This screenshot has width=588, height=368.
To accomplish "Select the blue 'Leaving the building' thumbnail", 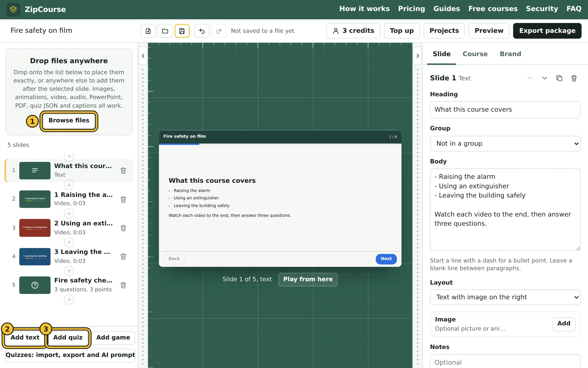I will coord(35,257).
